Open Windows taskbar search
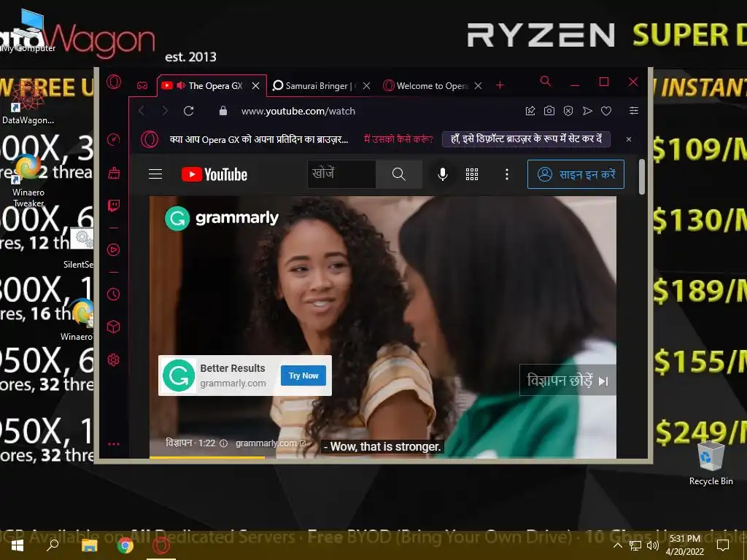Screen dimensions: 747x560 click(53, 545)
